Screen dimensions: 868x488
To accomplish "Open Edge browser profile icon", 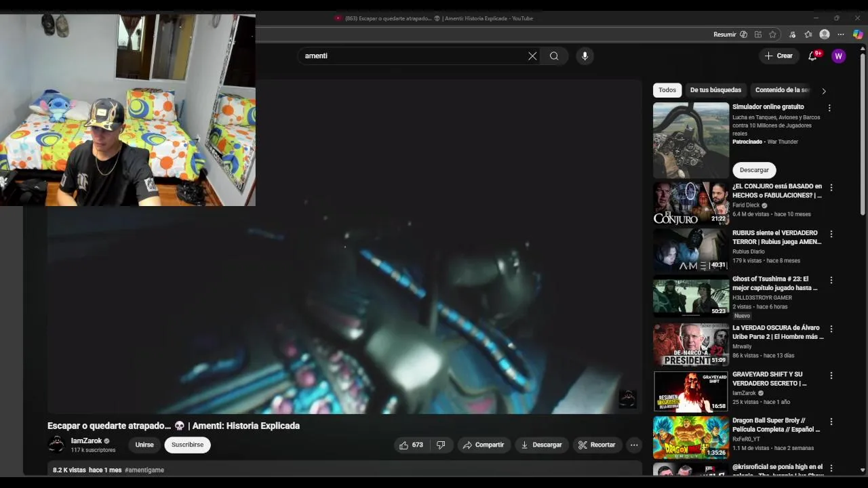I will pyautogui.click(x=825, y=35).
